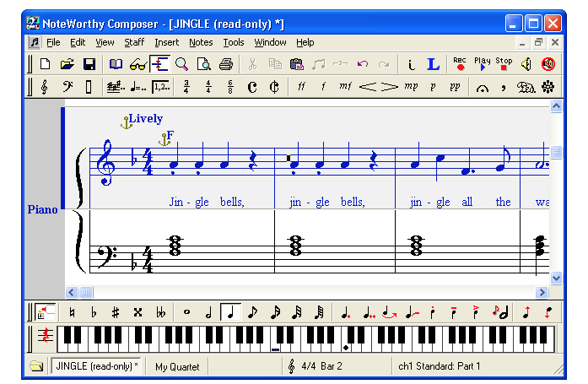
Task: Toggle dotted note modifier
Action: pos(346,312)
